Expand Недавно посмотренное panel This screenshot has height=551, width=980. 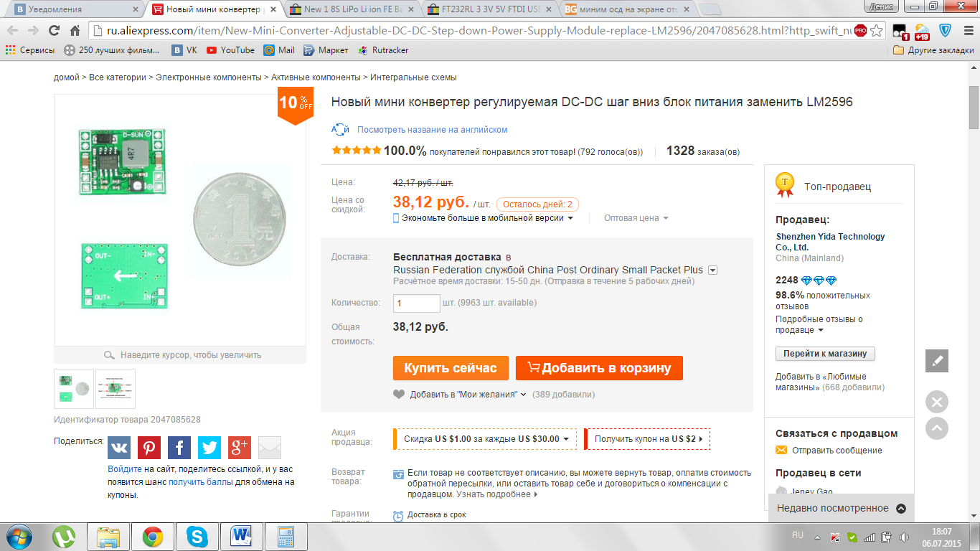(841, 508)
